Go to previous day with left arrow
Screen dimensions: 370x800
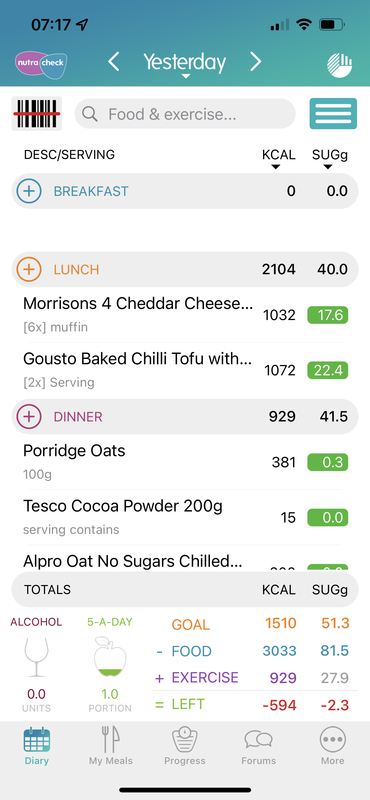[x=114, y=62]
